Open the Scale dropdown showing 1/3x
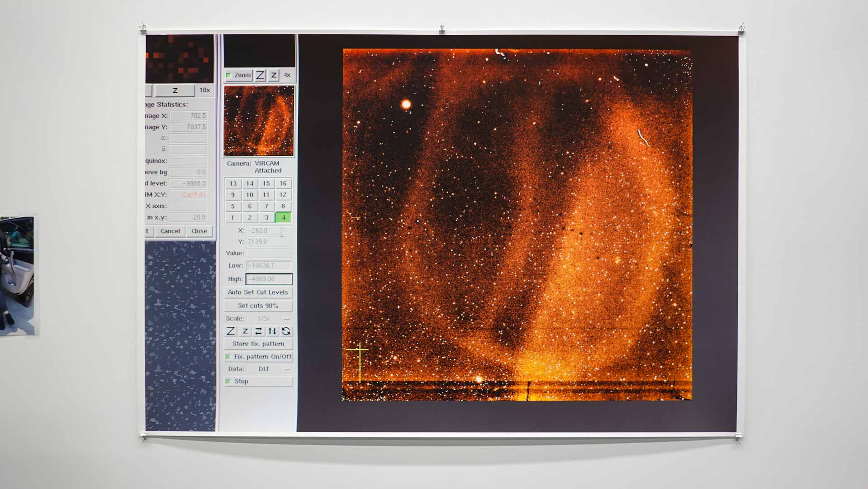Viewport: 868px width, 489px height. (269, 319)
